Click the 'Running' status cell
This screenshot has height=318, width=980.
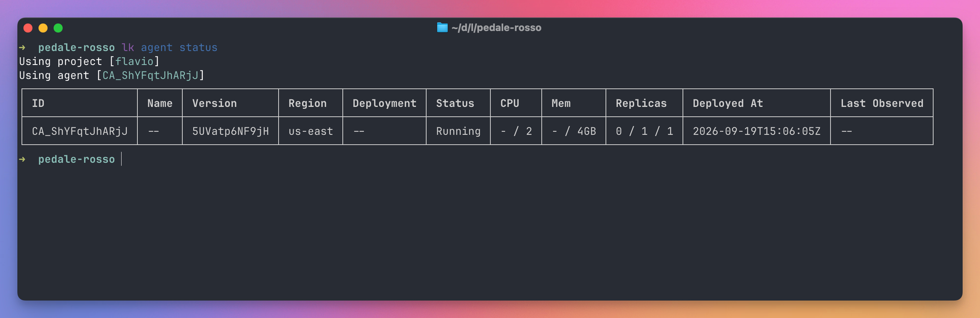point(458,131)
